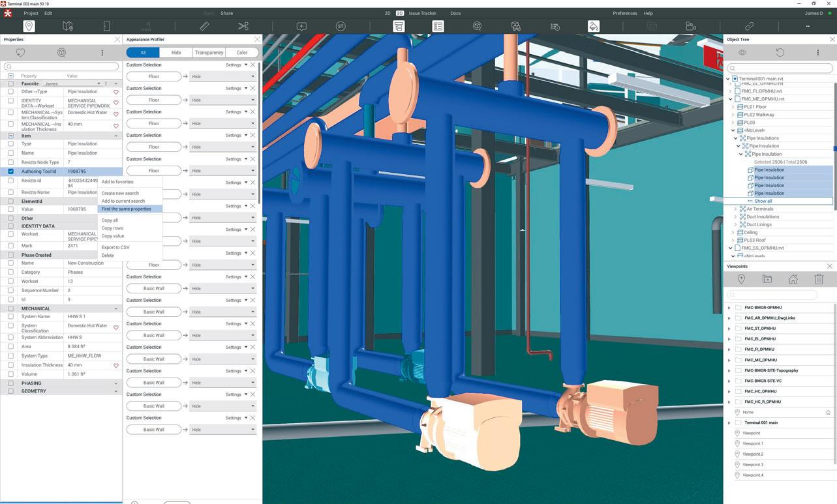Expand the PL01 Floor tree node
This screenshot has width=837, height=504.
coord(733,107)
